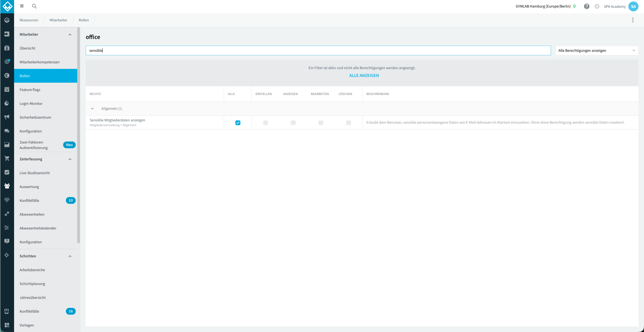Screen dimensions: 644x332
Task: Click the ALLE ANZEIGEN link
Action: (x=364, y=75)
